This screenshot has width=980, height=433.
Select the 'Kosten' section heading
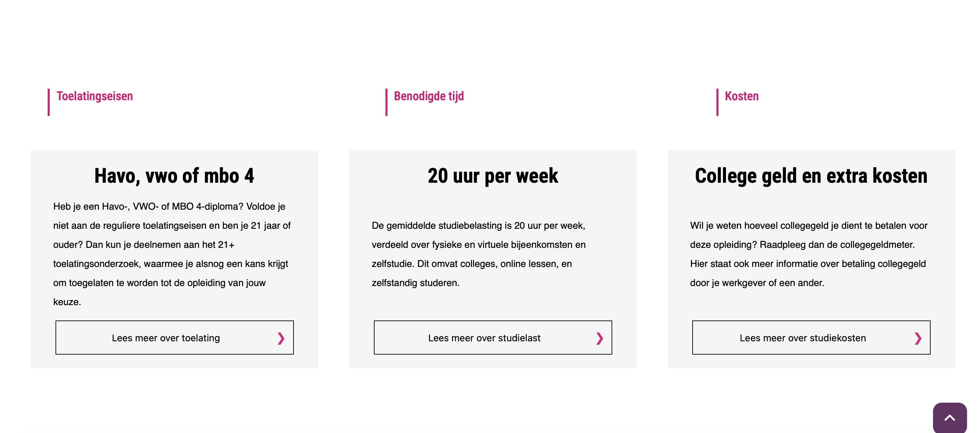coord(741,96)
